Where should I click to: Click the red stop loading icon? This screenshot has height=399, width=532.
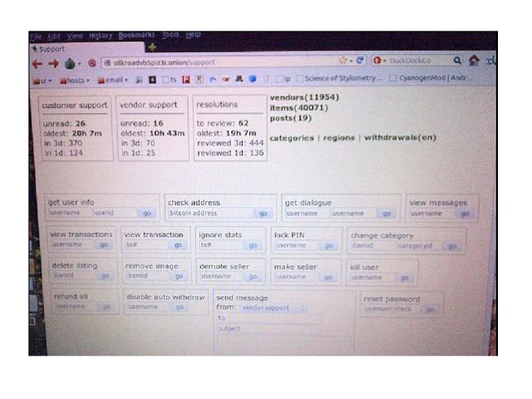tap(92, 63)
